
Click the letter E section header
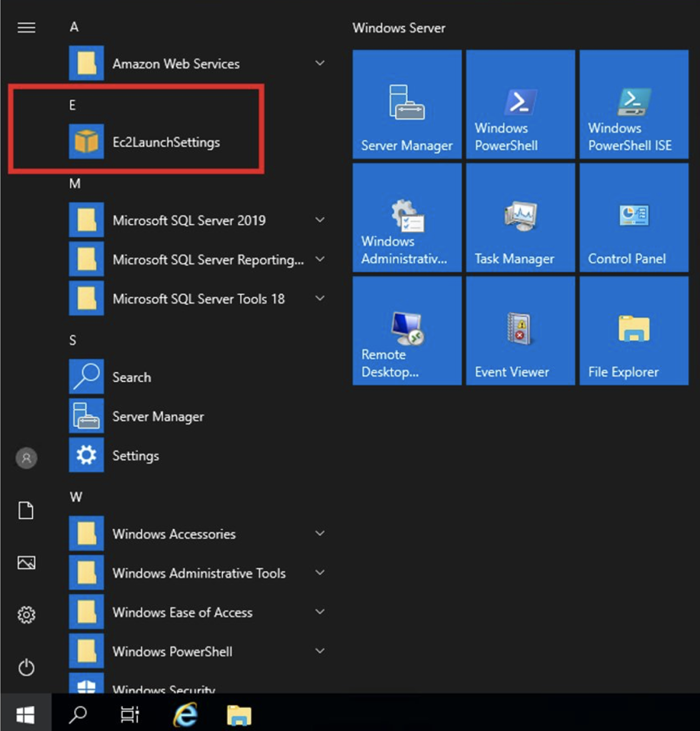pos(72,106)
